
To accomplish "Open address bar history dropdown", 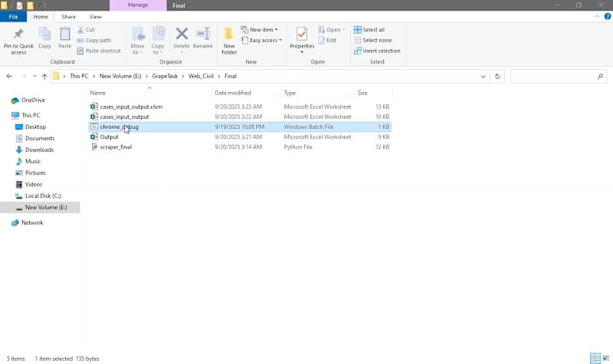I will (483, 77).
